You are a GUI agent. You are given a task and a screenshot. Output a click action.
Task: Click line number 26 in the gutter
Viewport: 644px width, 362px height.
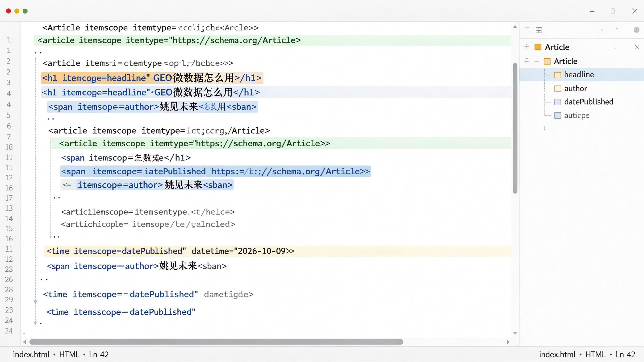9,279
